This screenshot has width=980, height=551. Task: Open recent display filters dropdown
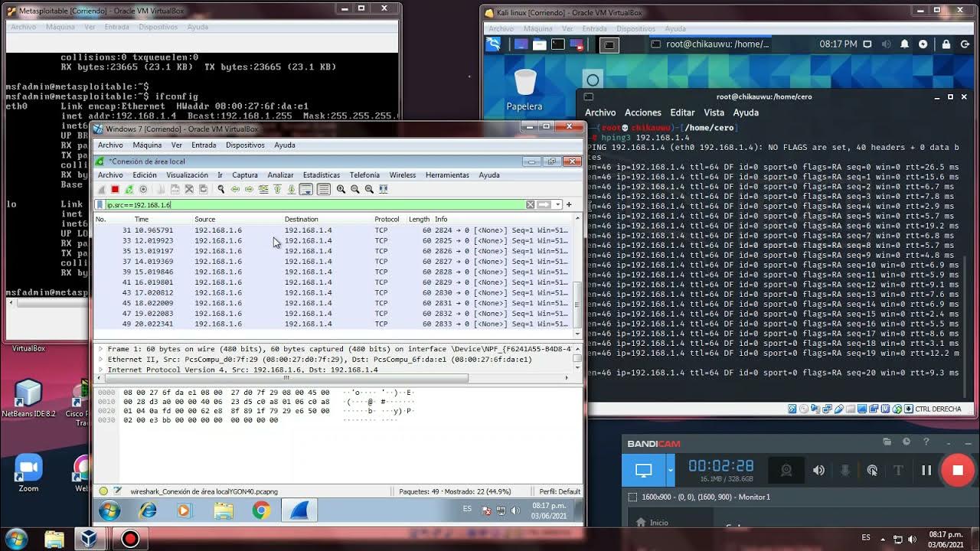[x=558, y=204]
